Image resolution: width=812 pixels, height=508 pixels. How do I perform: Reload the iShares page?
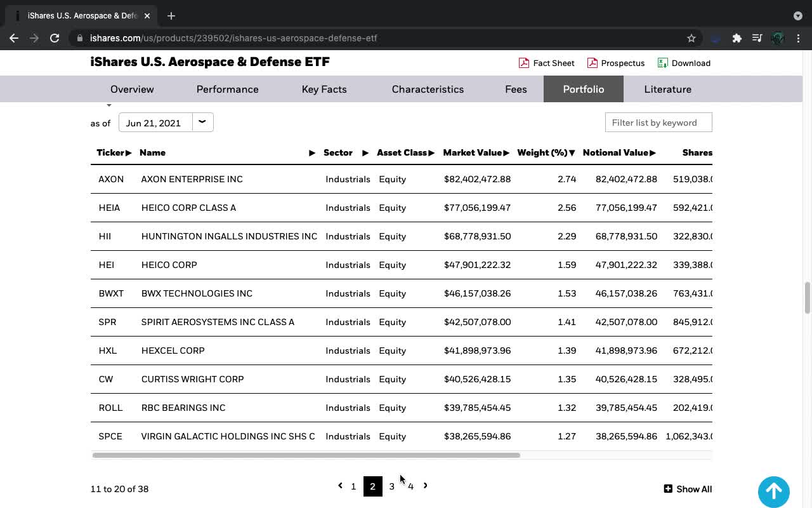tap(55, 38)
